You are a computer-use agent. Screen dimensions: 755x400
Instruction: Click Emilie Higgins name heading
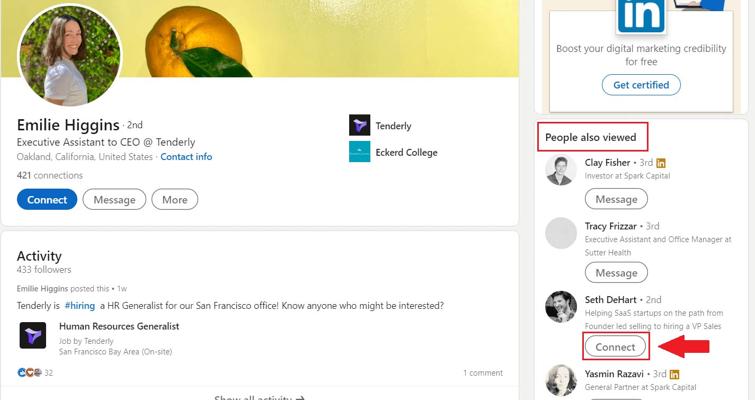(x=68, y=125)
